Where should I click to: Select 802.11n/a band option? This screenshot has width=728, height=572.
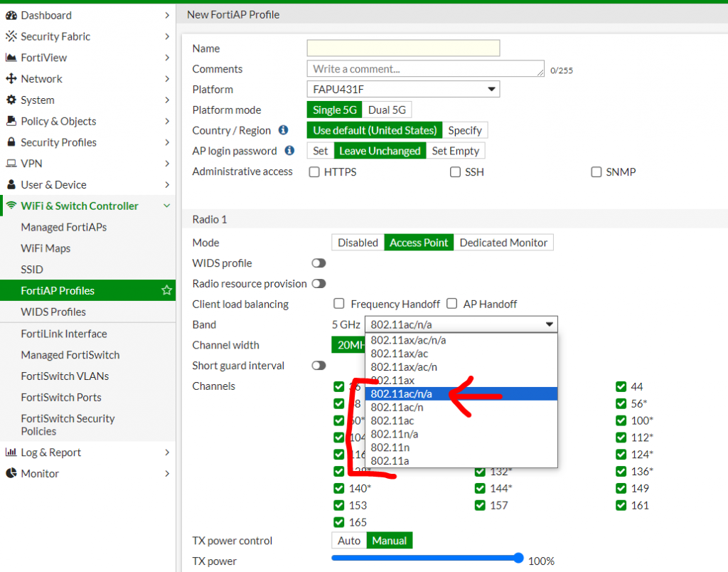tap(461, 434)
